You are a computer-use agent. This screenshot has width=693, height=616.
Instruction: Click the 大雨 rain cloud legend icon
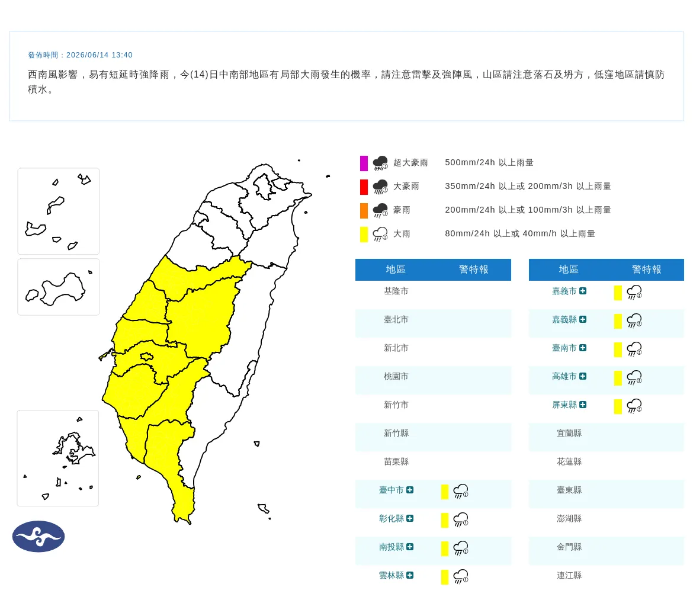tap(380, 234)
